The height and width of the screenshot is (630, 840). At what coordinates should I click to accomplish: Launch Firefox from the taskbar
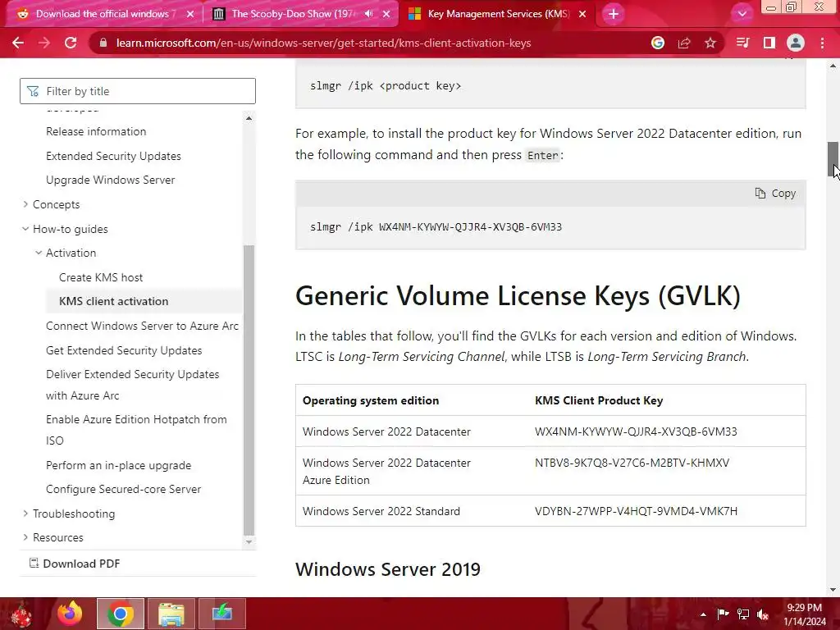[71, 614]
